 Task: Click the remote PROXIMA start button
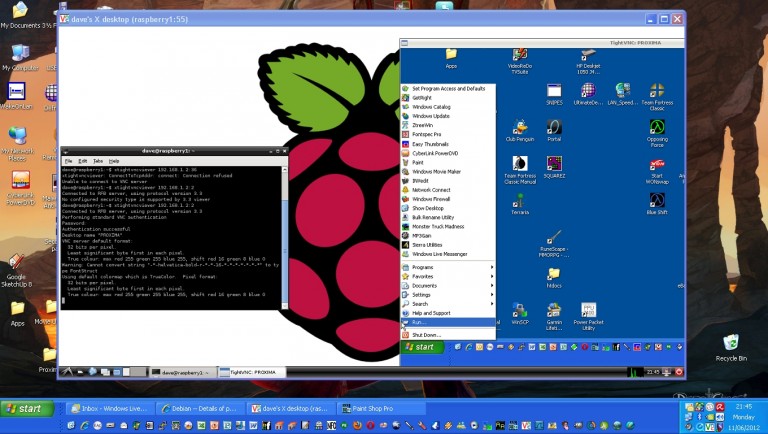pos(422,347)
